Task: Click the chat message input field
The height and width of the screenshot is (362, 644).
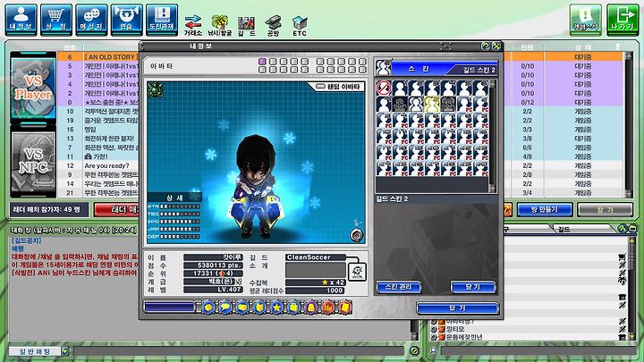Action: (238, 351)
